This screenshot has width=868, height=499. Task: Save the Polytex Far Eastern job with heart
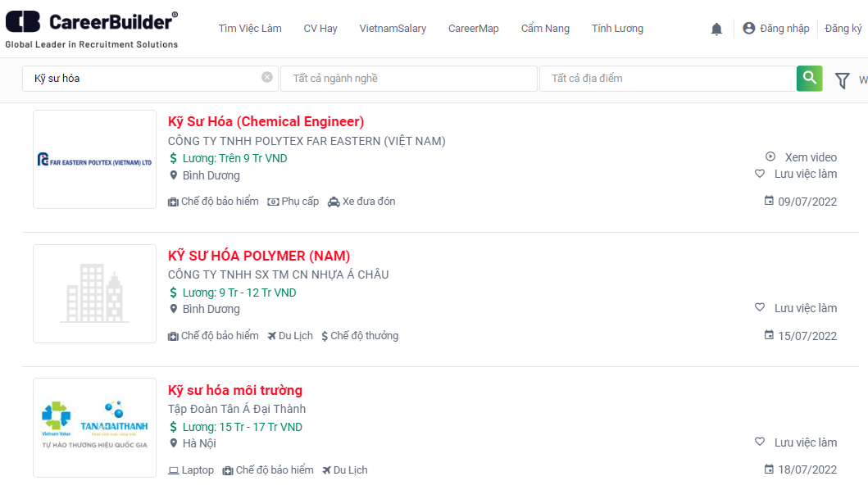coord(760,174)
